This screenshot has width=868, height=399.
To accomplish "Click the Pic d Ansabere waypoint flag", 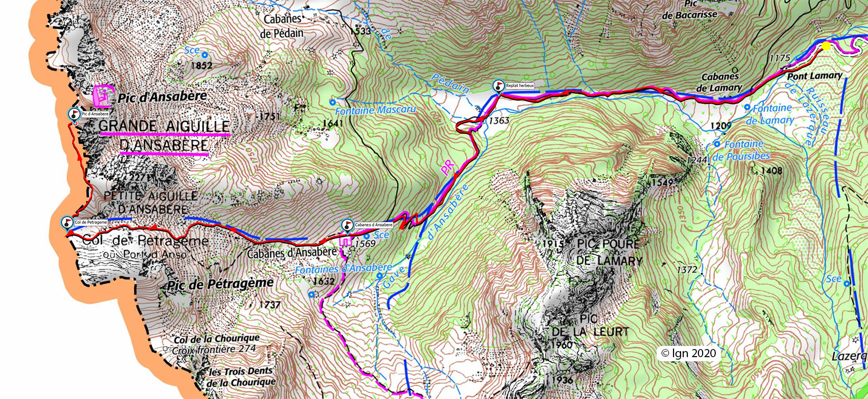I will (74, 114).
